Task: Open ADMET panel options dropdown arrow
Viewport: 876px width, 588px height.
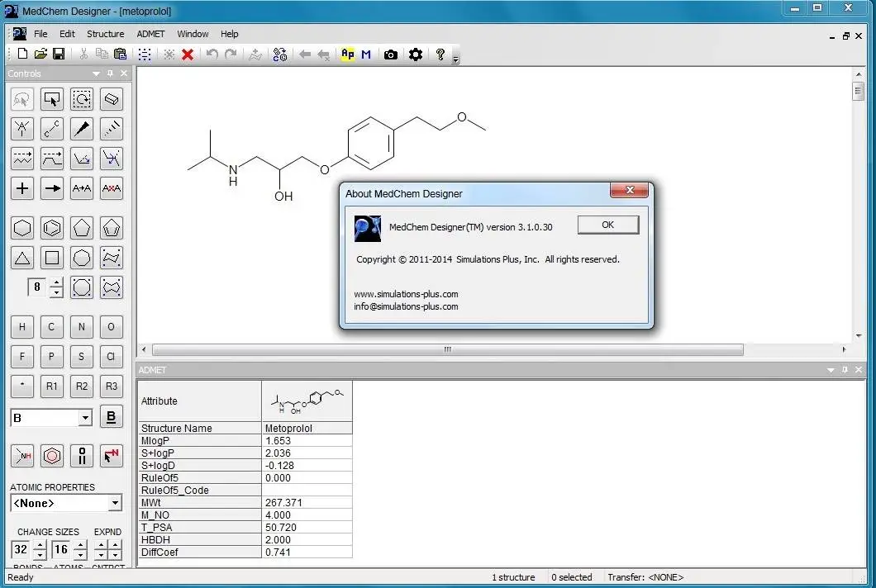Action: click(x=831, y=370)
